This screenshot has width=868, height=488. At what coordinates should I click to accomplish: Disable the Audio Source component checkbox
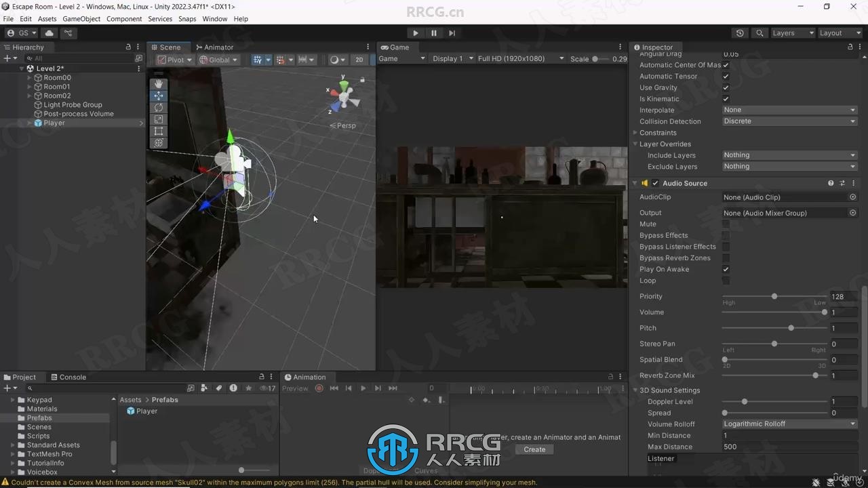click(x=655, y=183)
